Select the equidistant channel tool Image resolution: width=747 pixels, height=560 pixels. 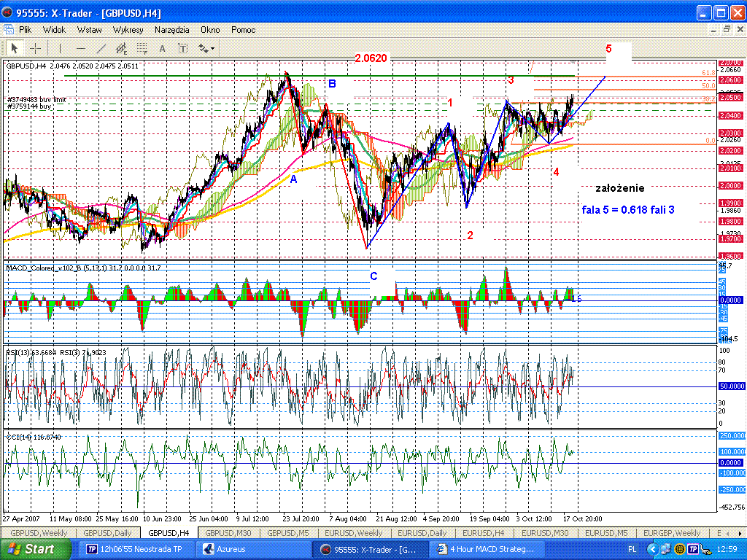coord(122,48)
